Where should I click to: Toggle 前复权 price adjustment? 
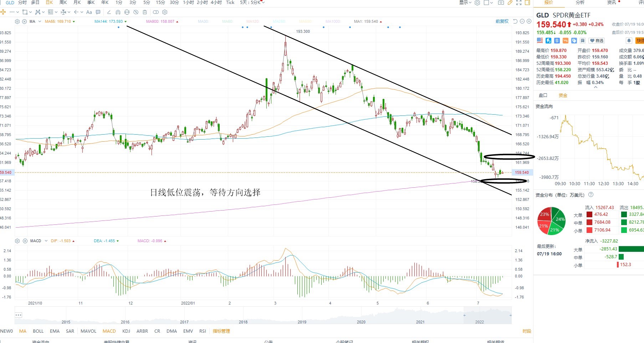502,21
